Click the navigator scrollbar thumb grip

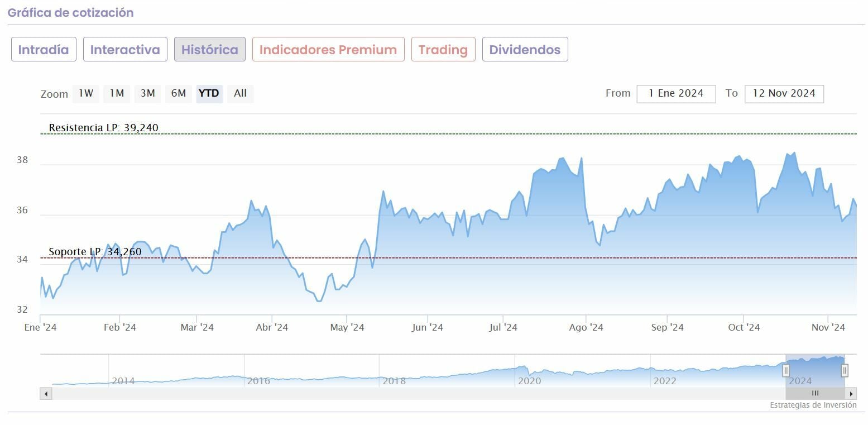815,394
